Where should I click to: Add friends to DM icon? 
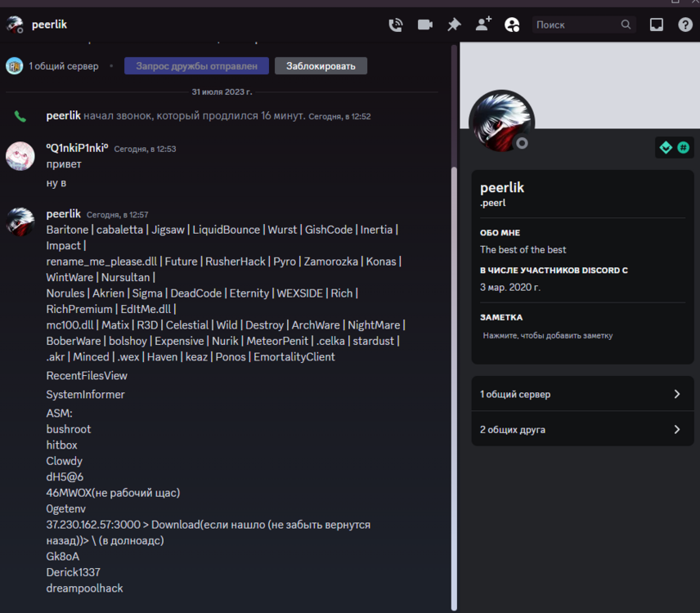pyautogui.click(x=483, y=24)
